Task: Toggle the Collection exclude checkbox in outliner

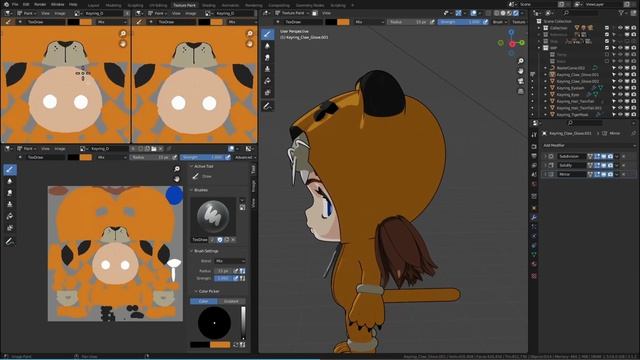Action: (x=607, y=28)
